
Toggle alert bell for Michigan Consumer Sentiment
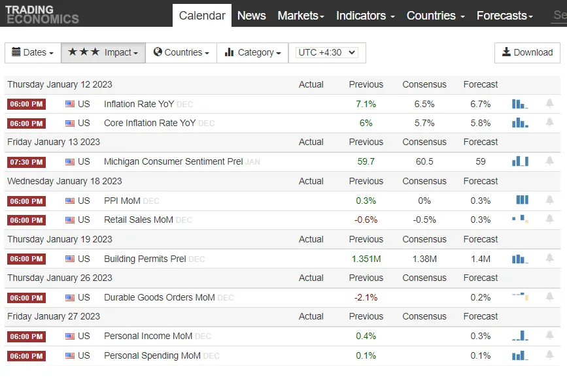pyautogui.click(x=549, y=161)
